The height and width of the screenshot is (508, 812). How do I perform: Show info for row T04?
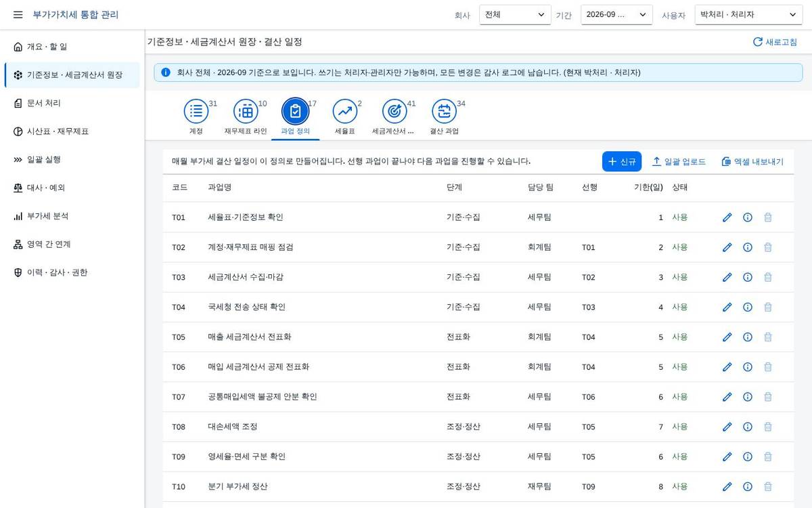tap(748, 307)
